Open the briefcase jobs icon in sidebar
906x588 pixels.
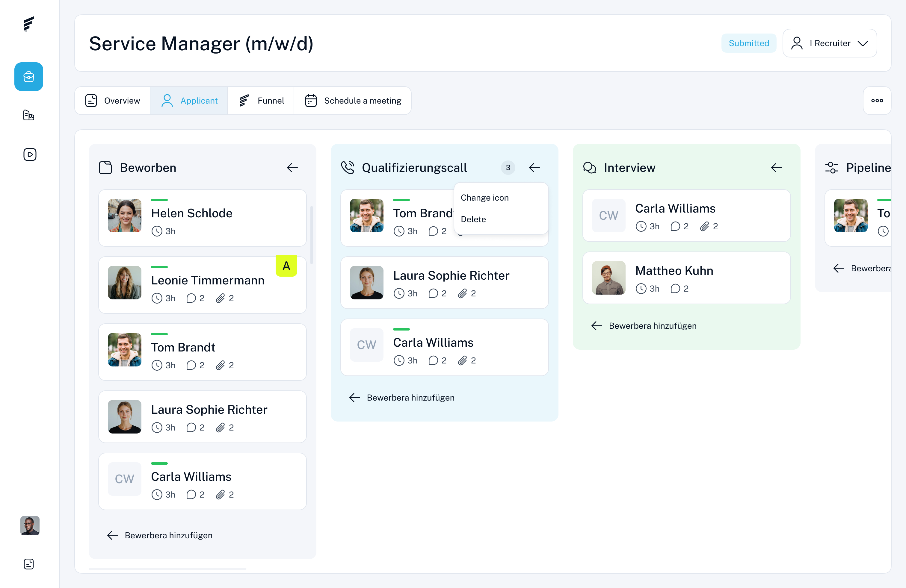(x=29, y=76)
